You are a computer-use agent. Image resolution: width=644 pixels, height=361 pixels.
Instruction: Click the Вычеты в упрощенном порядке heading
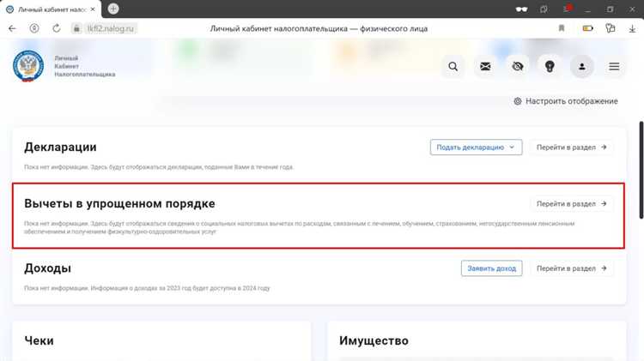pyautogui.click(x=119, y=203)
